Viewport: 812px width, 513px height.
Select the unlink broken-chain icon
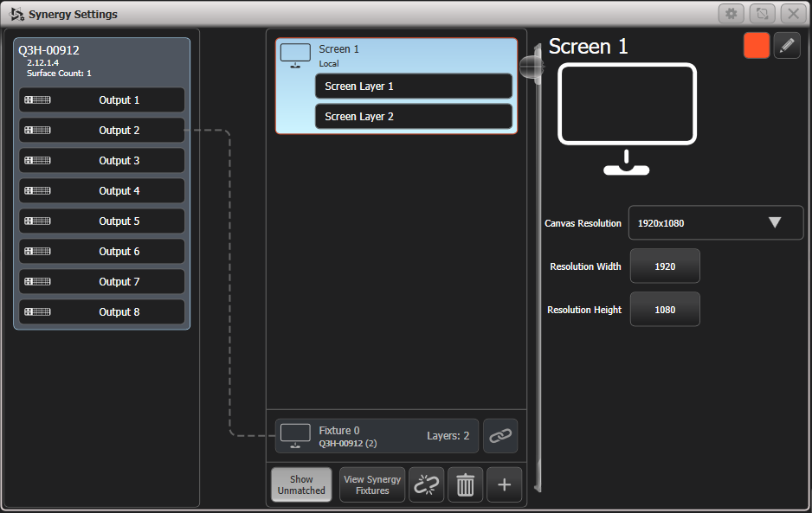[426, 484]
